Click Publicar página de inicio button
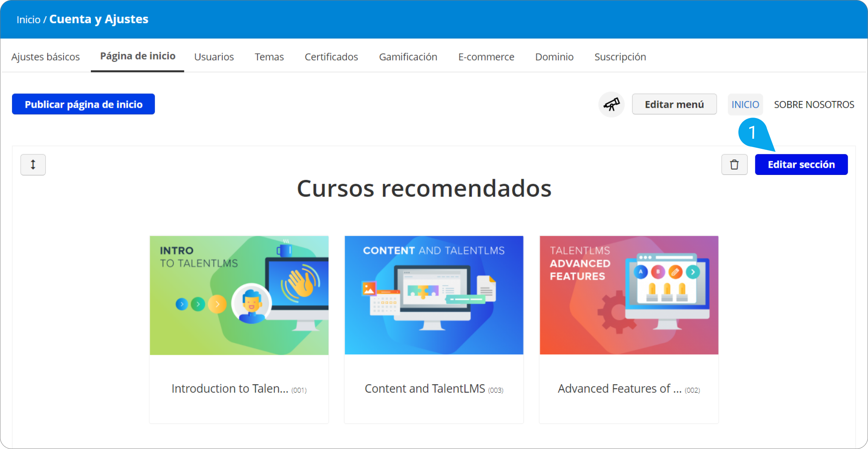 (x=83, y=104)
